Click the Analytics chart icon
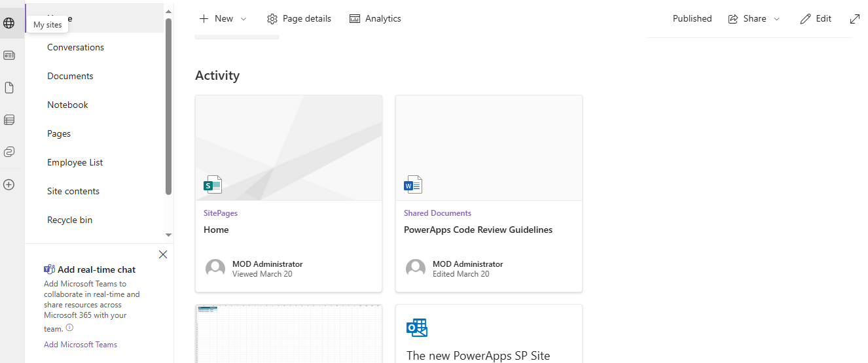Screen dimensions: 868x363 355,19
